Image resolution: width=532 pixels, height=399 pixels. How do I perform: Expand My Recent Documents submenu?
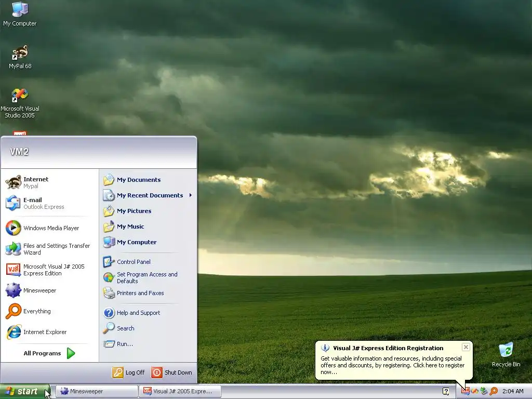pyautogui.click(x=148, y=195)
